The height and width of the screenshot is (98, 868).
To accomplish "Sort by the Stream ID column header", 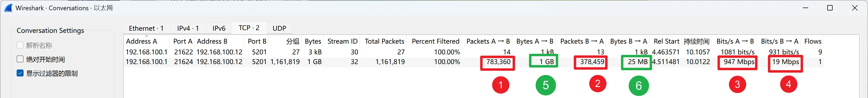I will [x=342, y=41].
